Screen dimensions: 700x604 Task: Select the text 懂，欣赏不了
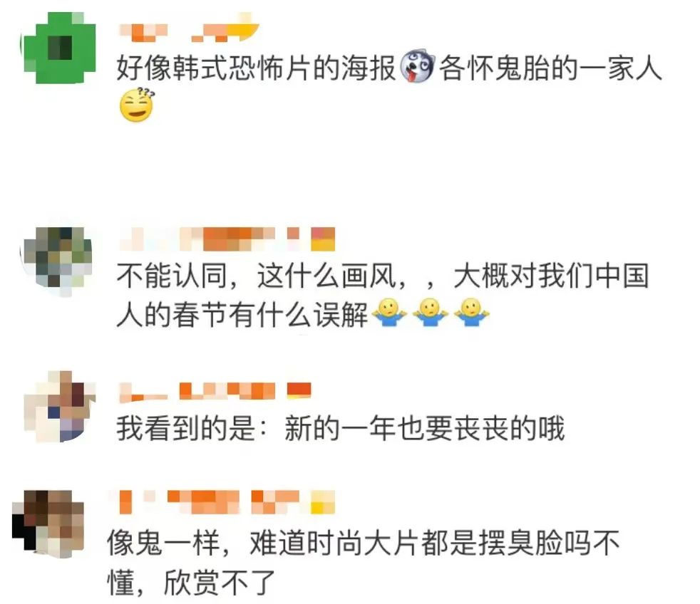191,583
